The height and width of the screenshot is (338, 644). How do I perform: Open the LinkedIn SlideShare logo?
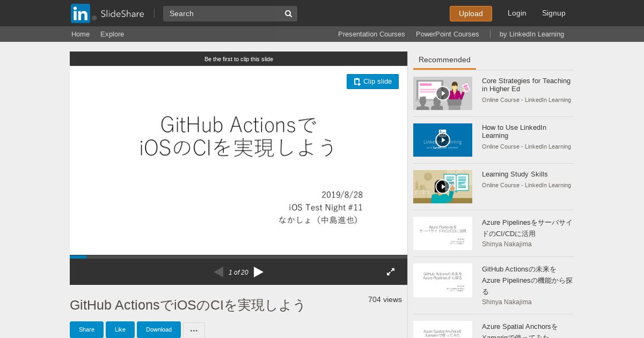[x=107, y=13]
